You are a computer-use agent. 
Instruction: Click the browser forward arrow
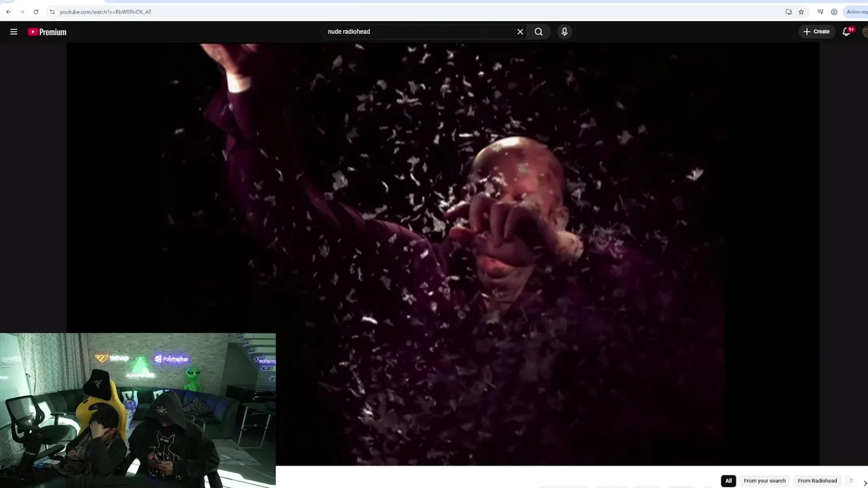[x=22, y=12]
